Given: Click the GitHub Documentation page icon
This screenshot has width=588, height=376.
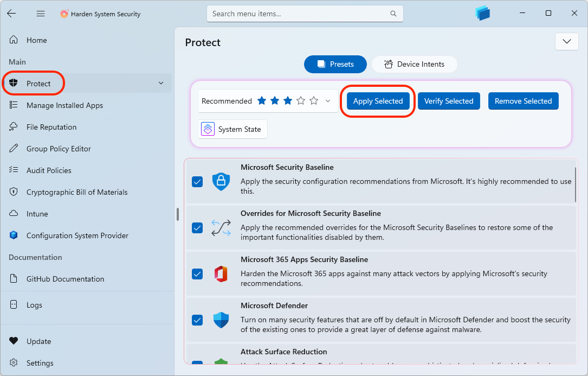Looking at the screenshot, I should (14, 278).
